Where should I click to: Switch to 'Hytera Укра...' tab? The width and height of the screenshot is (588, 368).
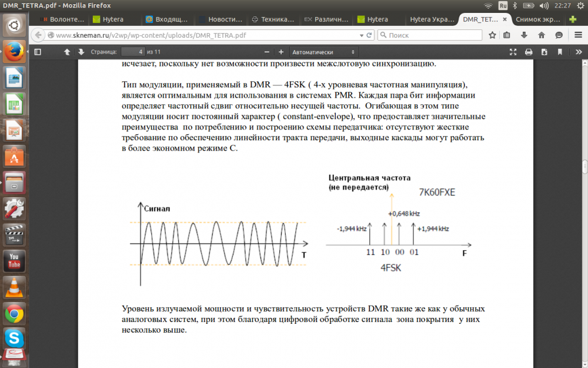[432, 19]
